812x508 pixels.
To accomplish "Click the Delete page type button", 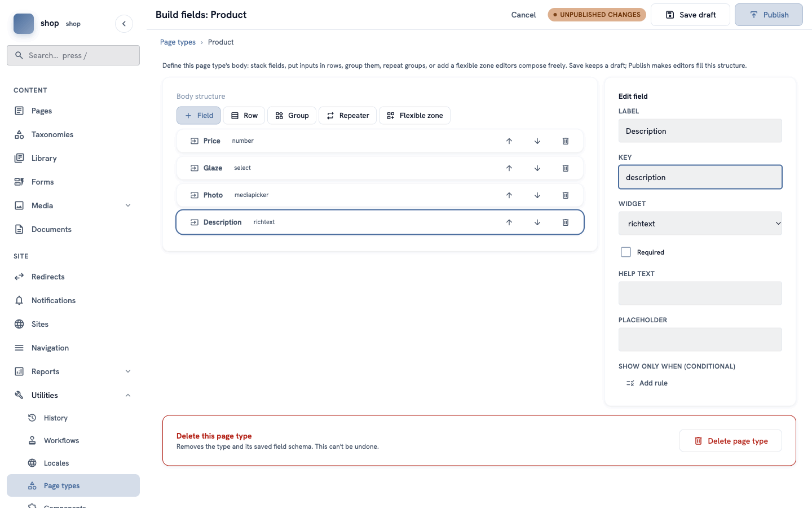I will (730, 441).
